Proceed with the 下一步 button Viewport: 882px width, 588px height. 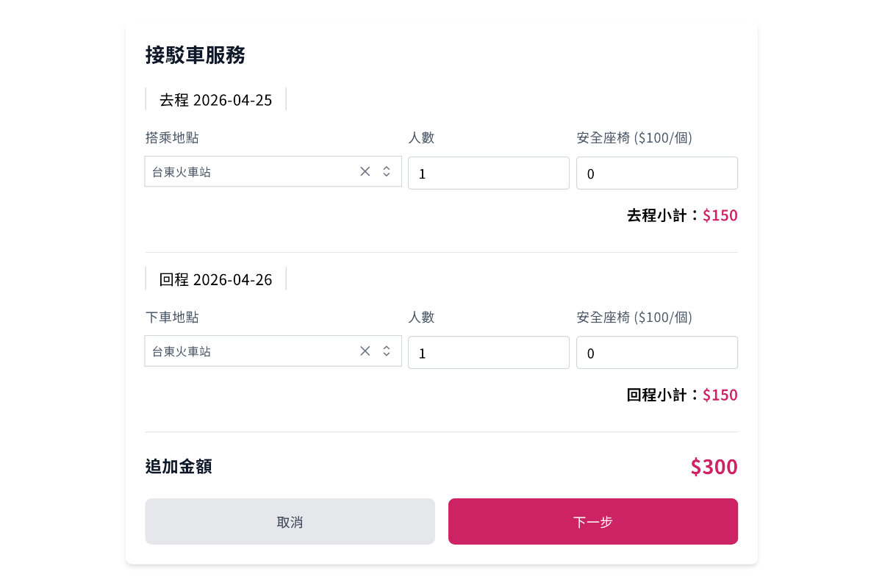tap(592, 522)
